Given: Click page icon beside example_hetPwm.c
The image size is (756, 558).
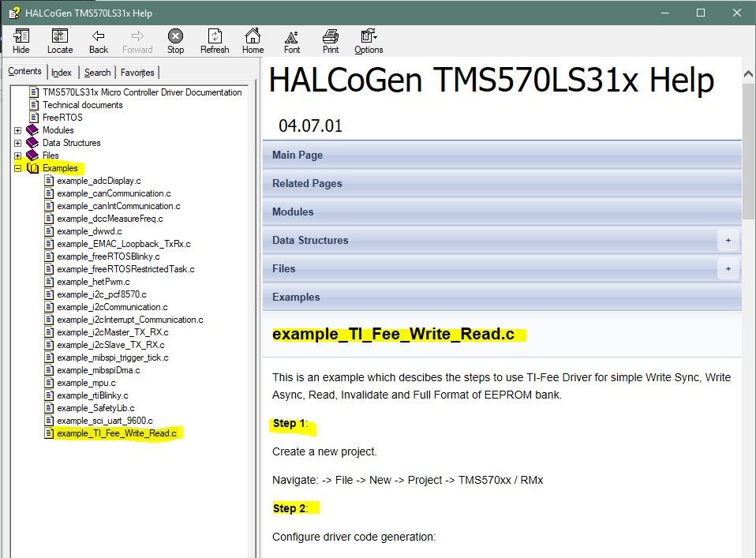Looking at the screenshot, I should [49, 282].
